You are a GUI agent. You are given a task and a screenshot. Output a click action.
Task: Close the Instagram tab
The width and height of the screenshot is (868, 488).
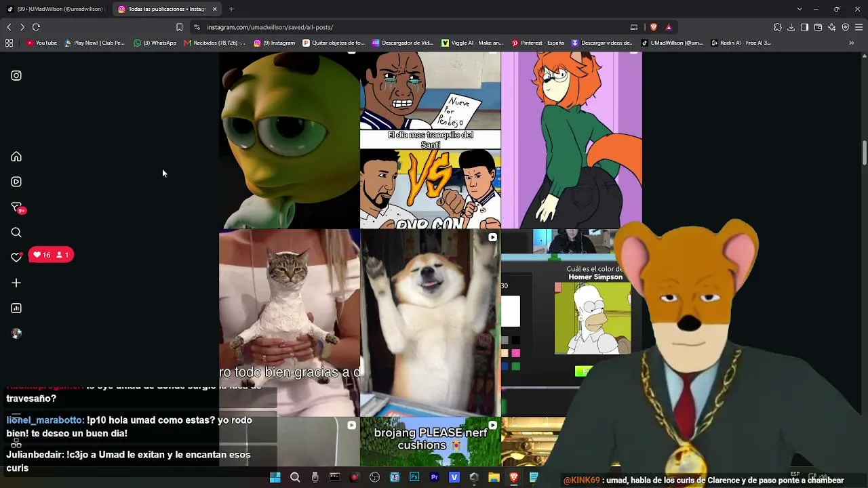pyautogui.click(x=215, y=9)
